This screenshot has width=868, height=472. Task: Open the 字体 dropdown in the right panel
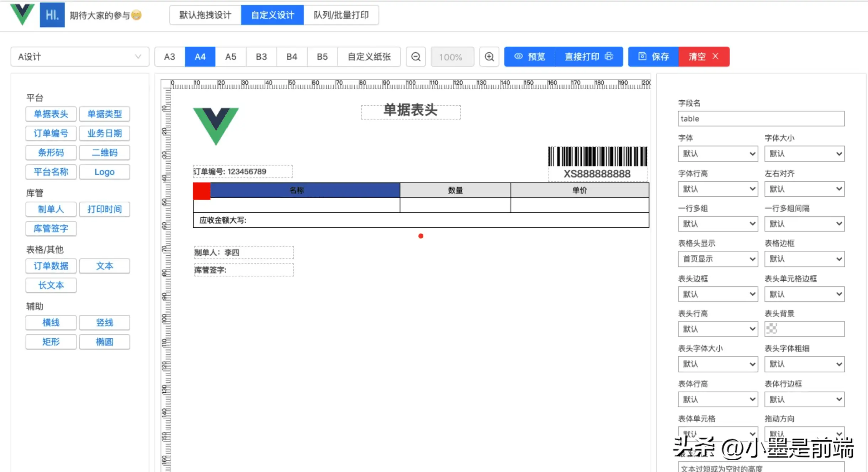pos(718,153)
